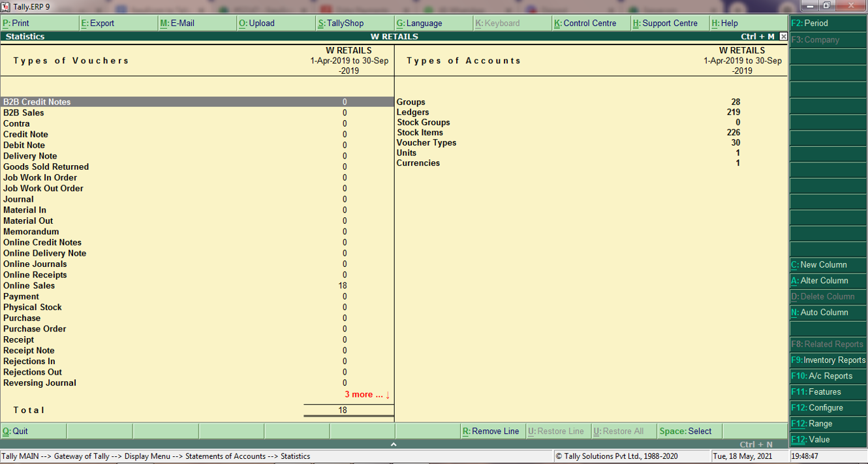
Task: Click R: Remove Line button
Action: point(493,431)
